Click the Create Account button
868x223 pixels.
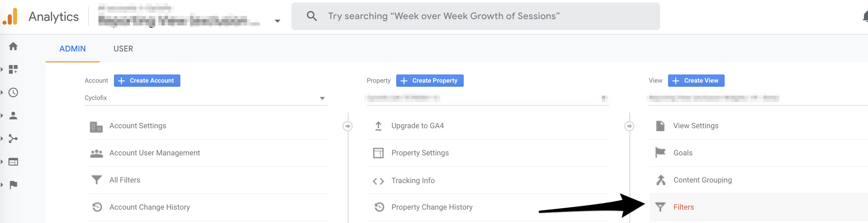point(147,81)
